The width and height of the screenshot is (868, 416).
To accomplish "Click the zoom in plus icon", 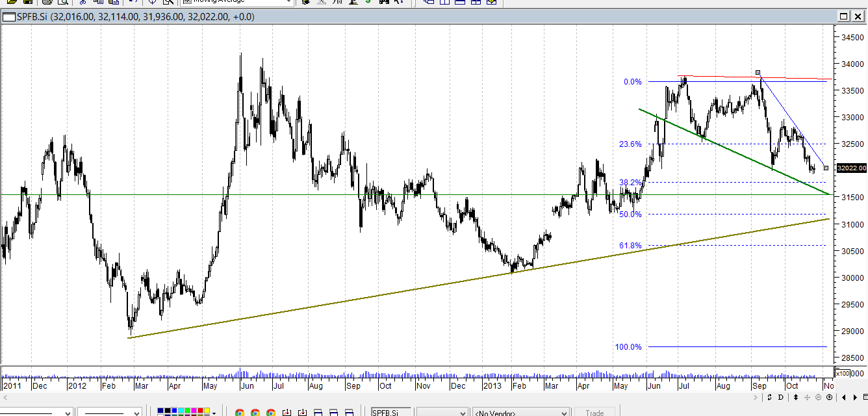I will tap(829, 397).
